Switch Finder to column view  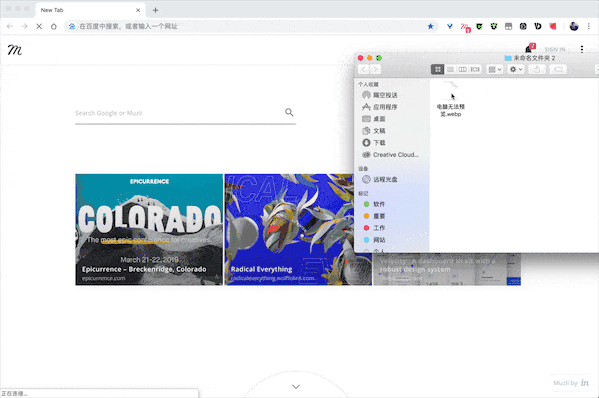pos(463,70)
